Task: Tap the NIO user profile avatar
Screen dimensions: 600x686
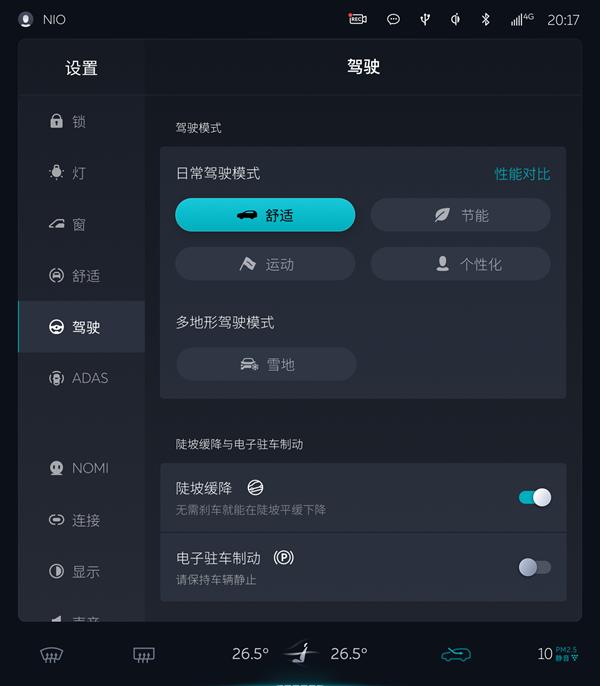Action: coord(26,19)
